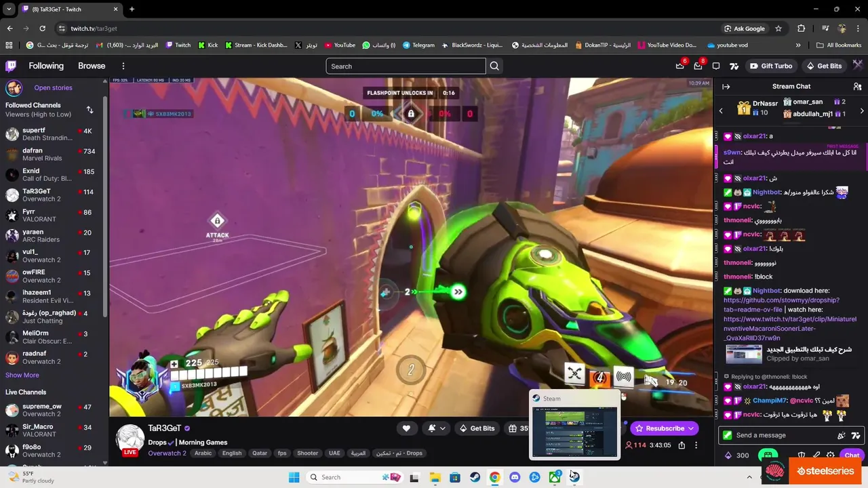The height and width of the screenshot is (488, 868).
Task: Open yaraen ARC Raiders channel
Action: click(x=53, y=235)
